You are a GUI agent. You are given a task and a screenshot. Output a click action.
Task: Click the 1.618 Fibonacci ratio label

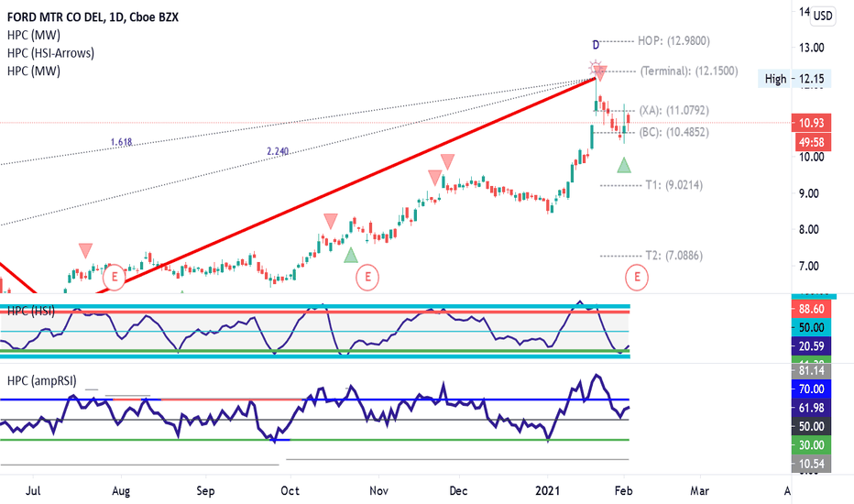coord(122,142)
